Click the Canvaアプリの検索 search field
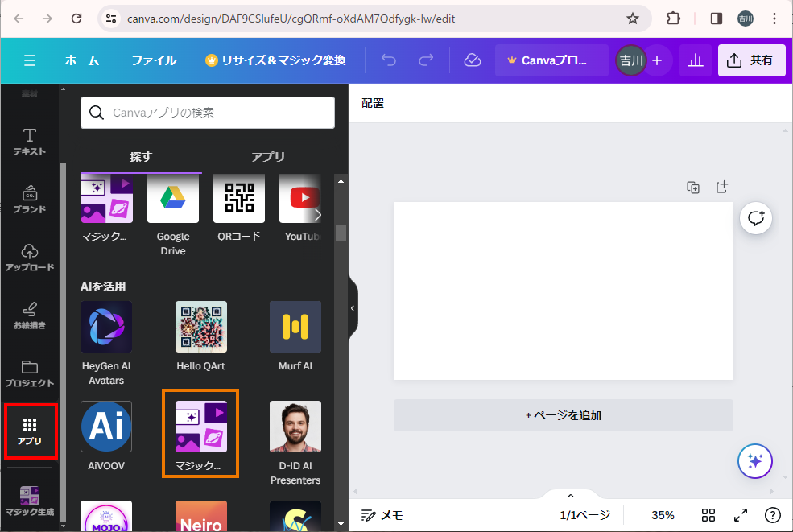This screenshot has width=793, height=532. [x=208, y=113]
